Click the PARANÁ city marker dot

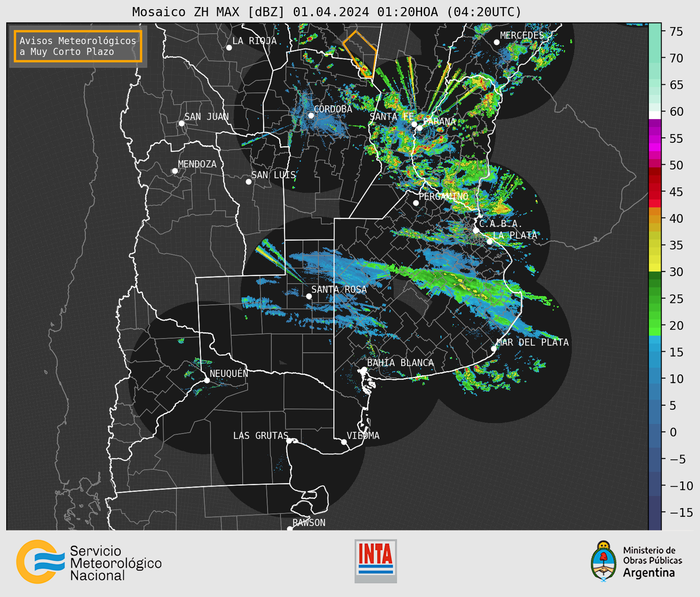coord(420,128)
